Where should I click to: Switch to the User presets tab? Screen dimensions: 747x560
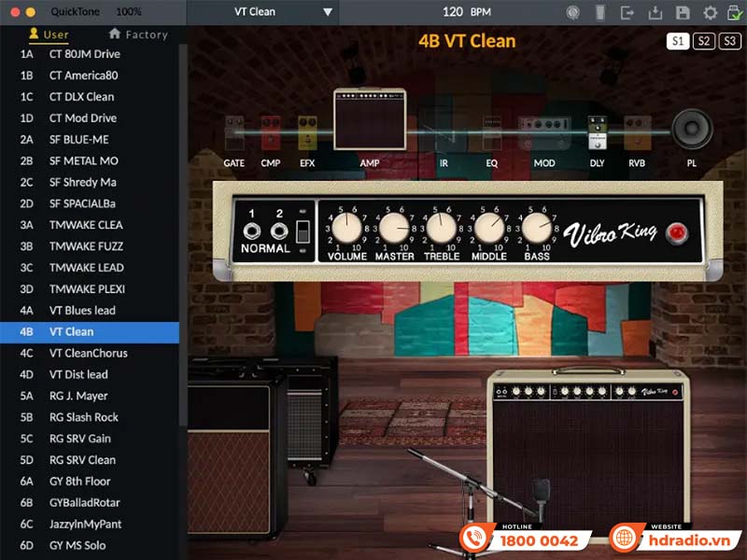(x=49, y=35)
